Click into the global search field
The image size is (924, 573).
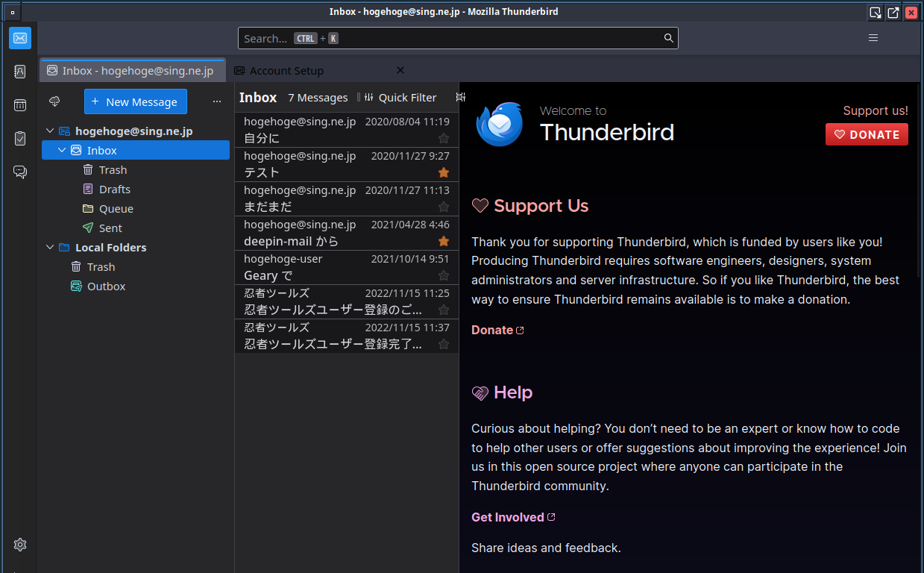(x=458, y=38)
